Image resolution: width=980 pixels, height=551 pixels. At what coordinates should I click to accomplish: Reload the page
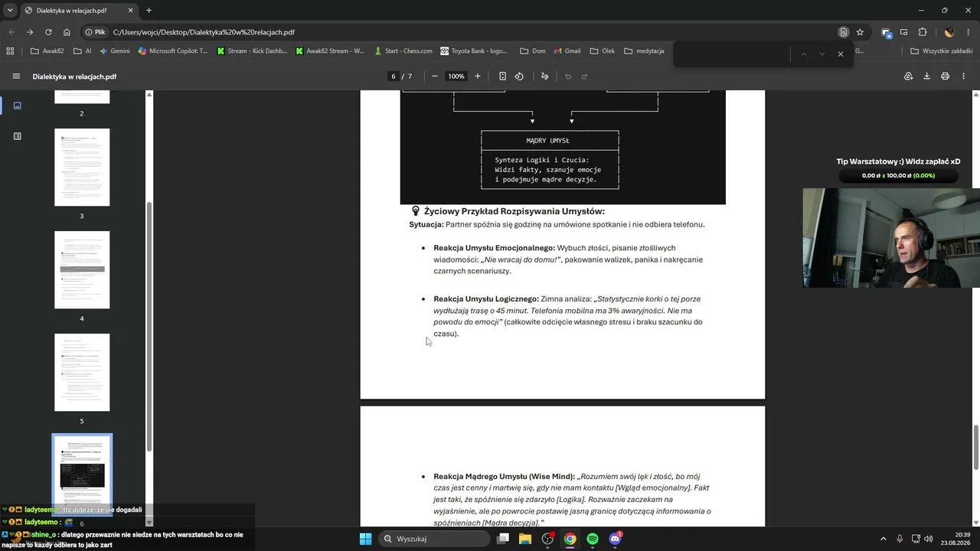point(48,32)
